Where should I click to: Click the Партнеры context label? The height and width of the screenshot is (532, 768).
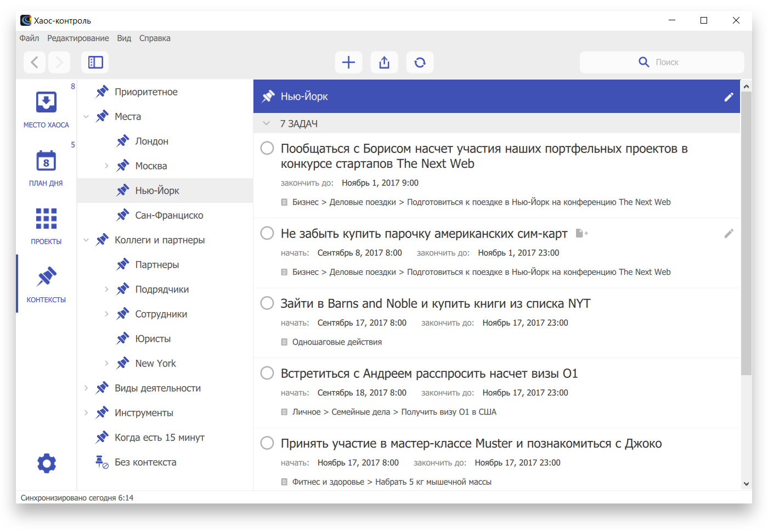click(157, 264)
